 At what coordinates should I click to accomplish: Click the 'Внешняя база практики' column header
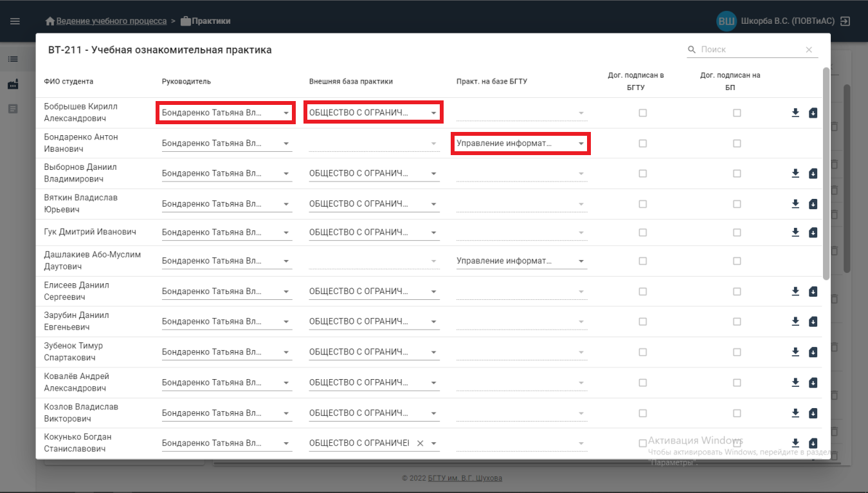[x=351, y=81]
